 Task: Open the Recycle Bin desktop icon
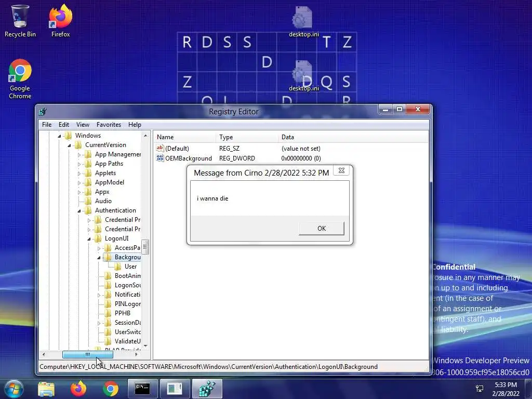click(20, 21)
